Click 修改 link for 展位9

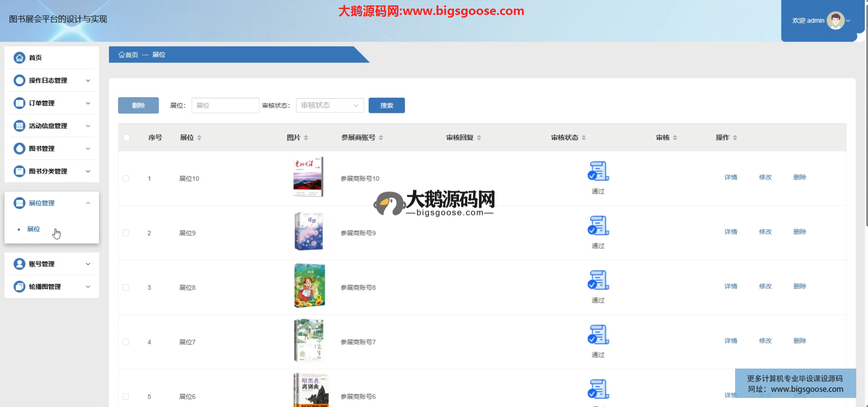pos(765,232)
